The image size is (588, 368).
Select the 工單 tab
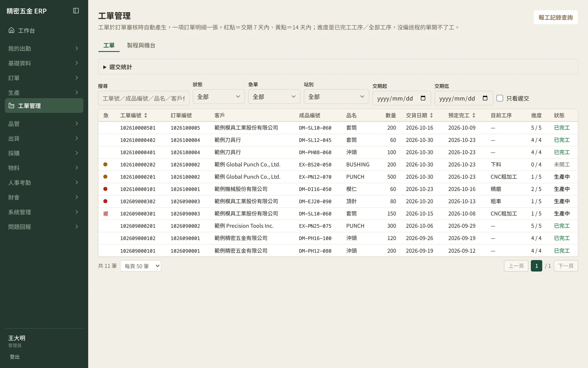pos(109,45)
